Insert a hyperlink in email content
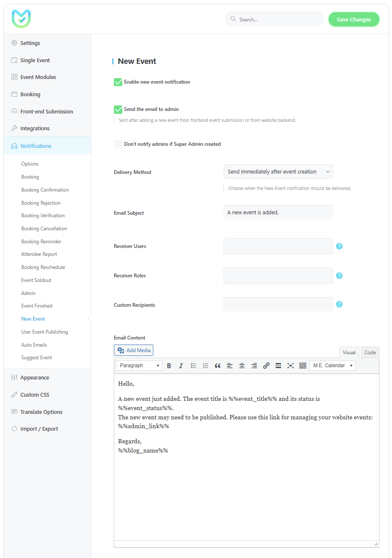 [x=266, y=366]
